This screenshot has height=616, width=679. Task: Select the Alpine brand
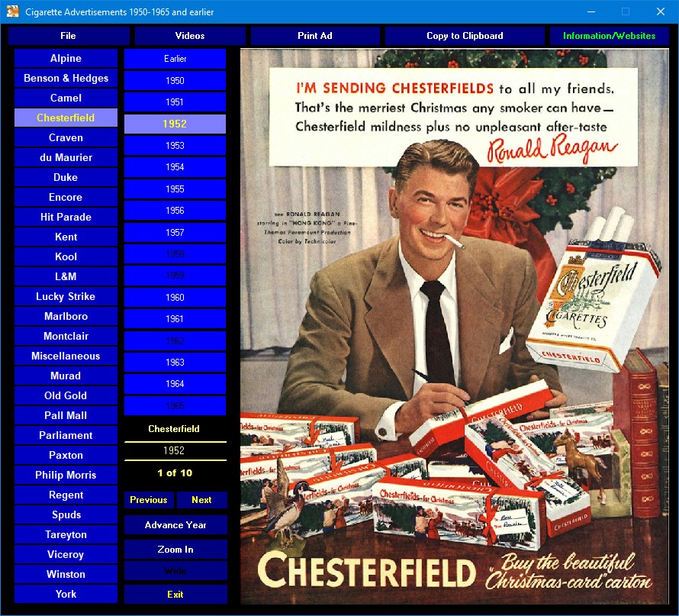pos(66,59)
